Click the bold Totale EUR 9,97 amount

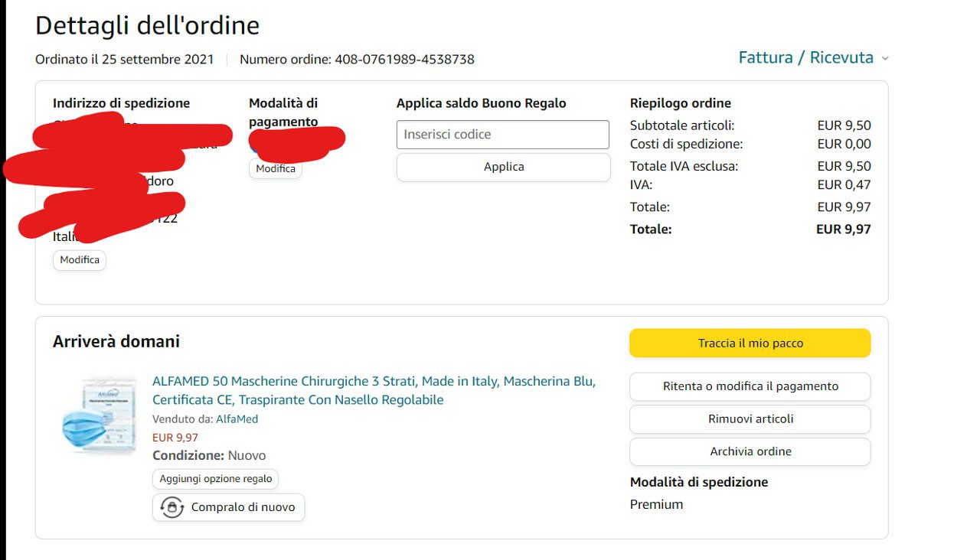(x=843, y=229)
